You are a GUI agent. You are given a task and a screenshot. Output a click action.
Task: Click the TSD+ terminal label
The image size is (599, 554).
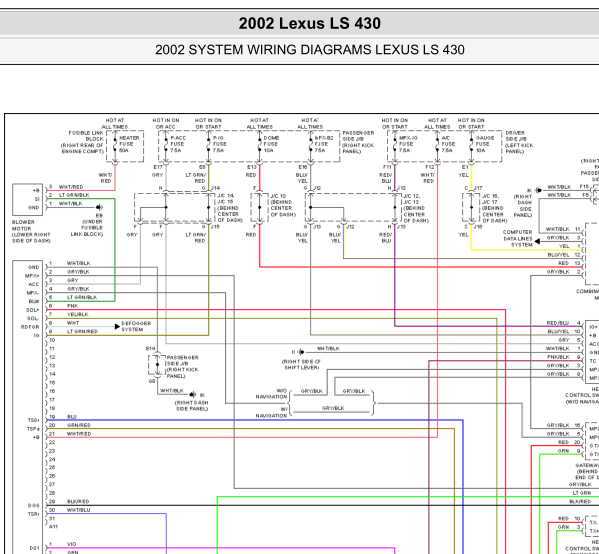click(x=33, y=420)
